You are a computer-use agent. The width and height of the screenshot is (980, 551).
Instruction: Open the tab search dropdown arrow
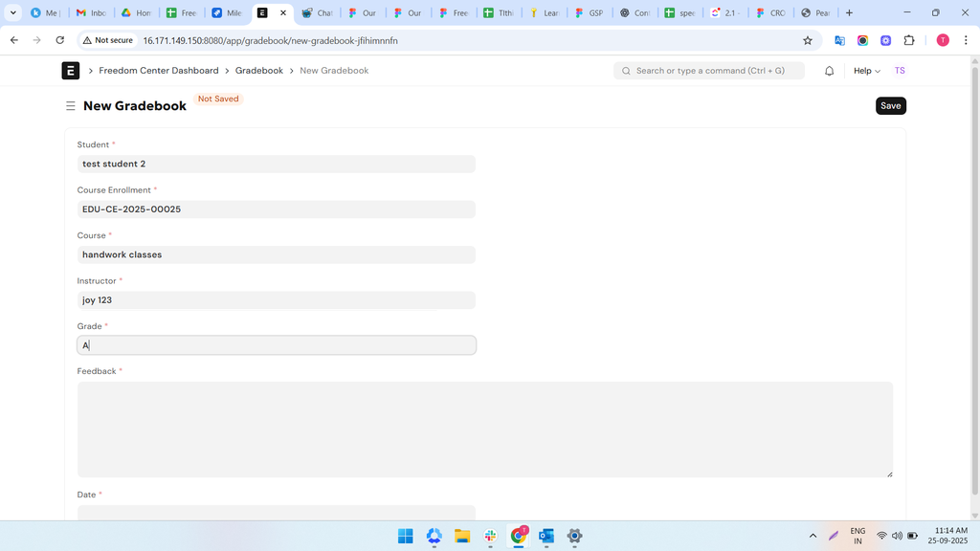point(13,13)
